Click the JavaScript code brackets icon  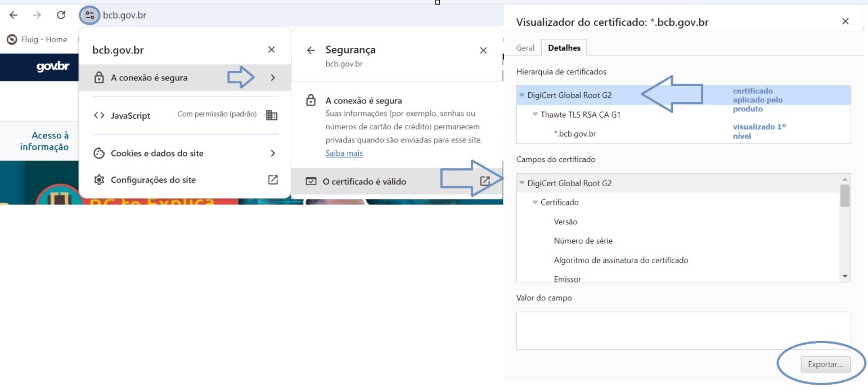coord(99,115)
